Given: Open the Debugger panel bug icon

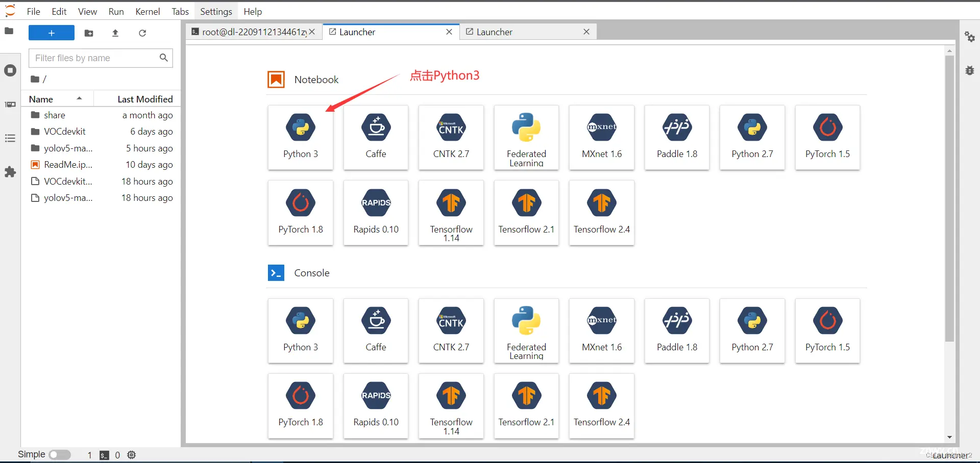Looking at the screenshot, I should pyautogui.click(x=970, y=71).
